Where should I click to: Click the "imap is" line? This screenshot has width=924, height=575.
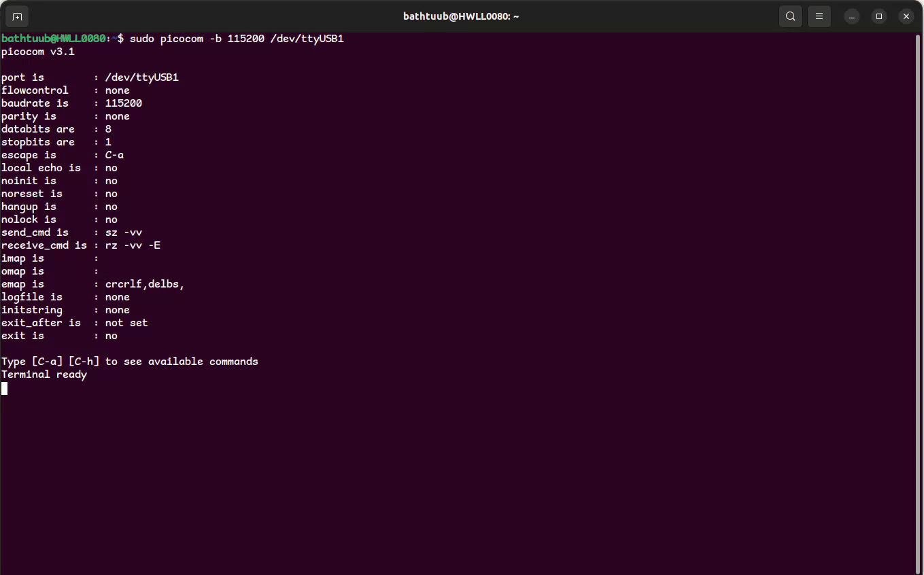50,258
